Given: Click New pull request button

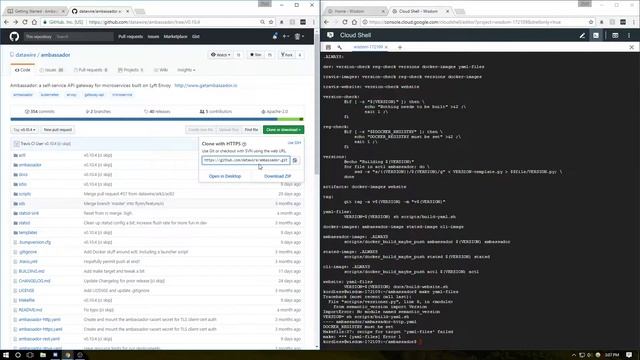Looking at the screenshot, I should pos(58,130).
